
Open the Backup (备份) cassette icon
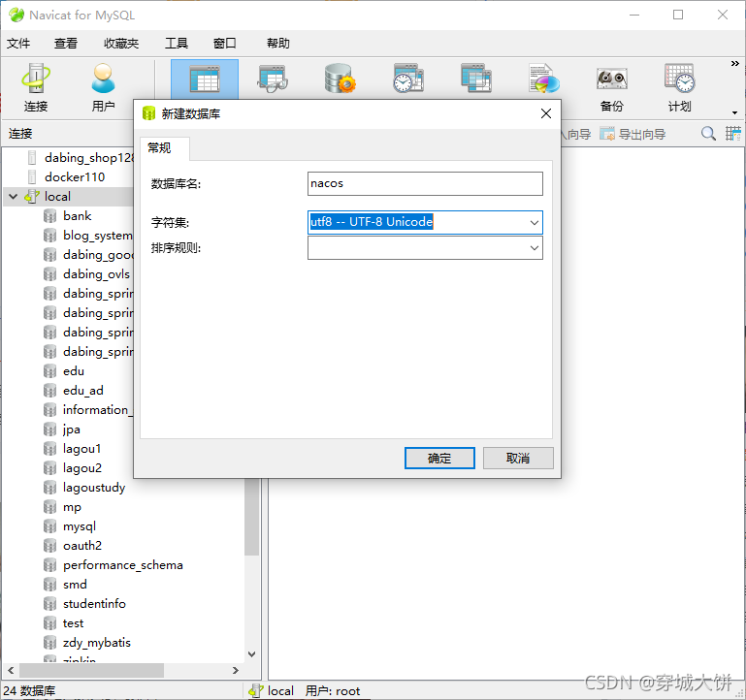click(612, 88)
